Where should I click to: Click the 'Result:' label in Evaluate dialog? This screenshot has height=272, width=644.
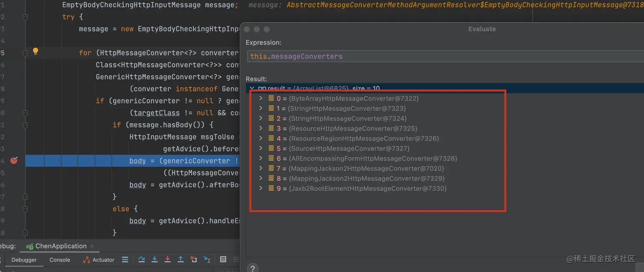(256, 79)
